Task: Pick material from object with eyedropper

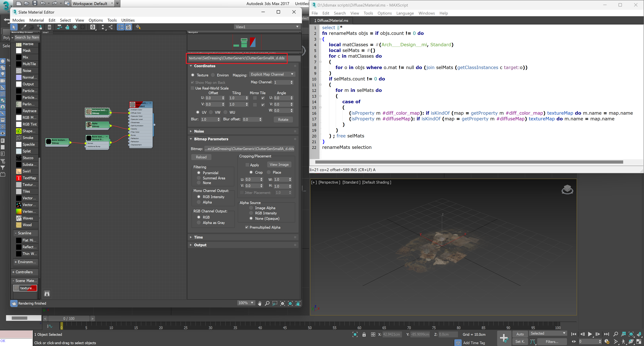Action: tap(24, 27)
